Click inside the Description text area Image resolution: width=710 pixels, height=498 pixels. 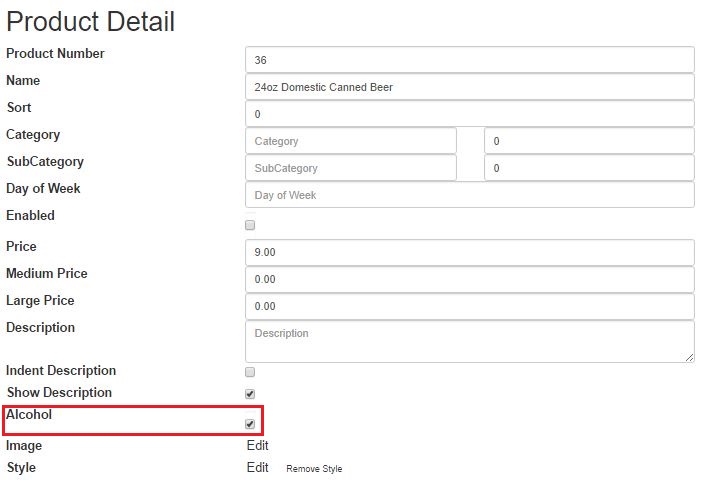pyautogui.click(x=470, y=341)
